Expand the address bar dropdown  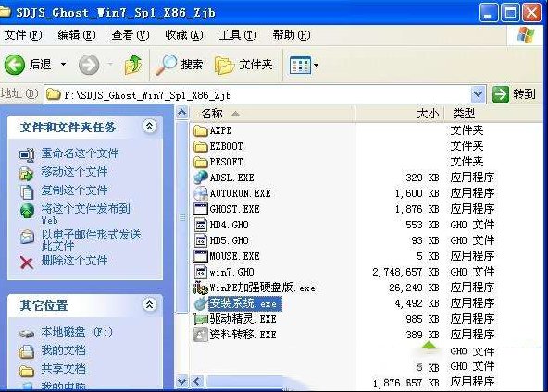(x=478, y=94)
